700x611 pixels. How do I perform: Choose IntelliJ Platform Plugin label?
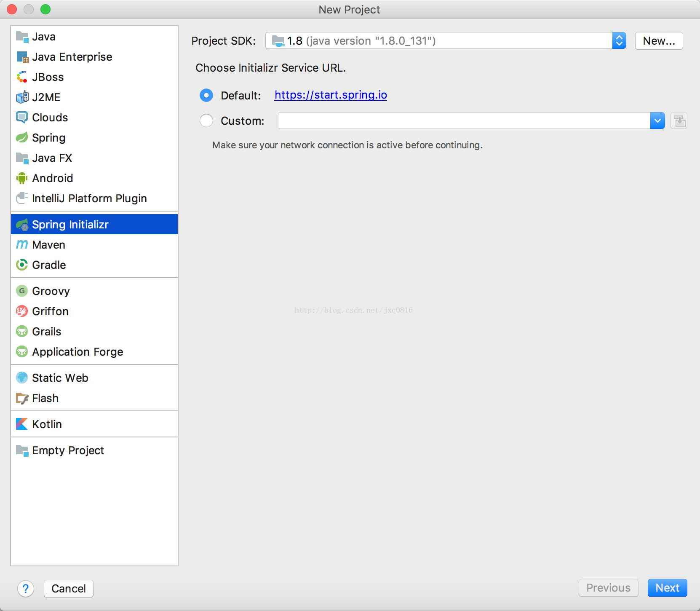89,198
